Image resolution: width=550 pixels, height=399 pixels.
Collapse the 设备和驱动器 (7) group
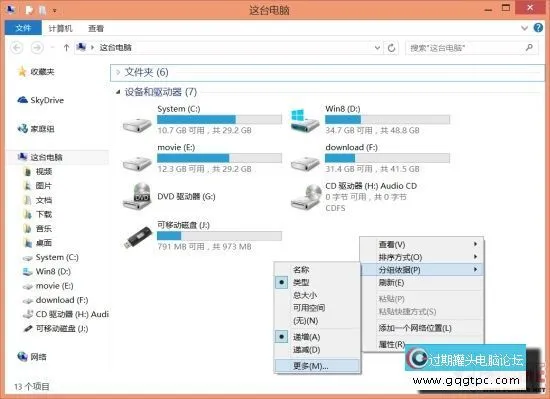click(118, 92)
